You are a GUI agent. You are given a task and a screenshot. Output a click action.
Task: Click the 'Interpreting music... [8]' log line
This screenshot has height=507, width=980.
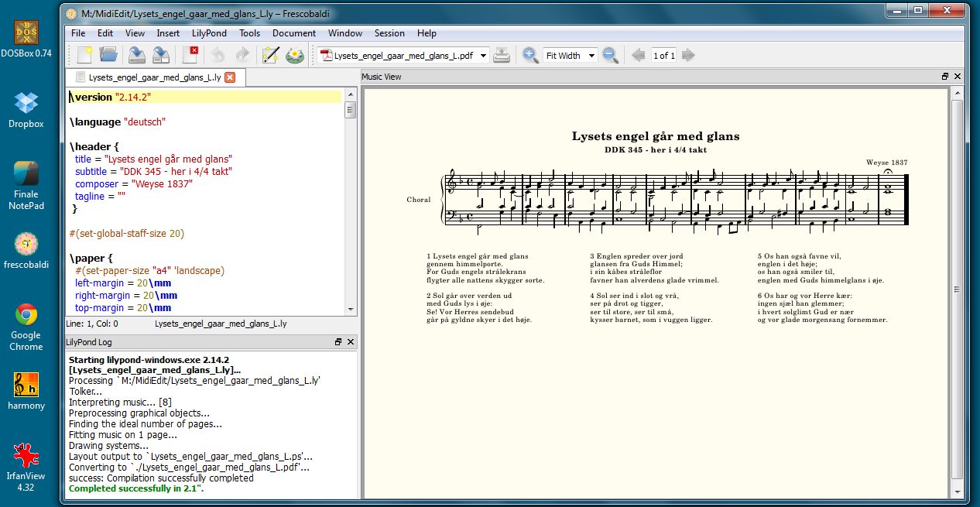click(120, 403)
